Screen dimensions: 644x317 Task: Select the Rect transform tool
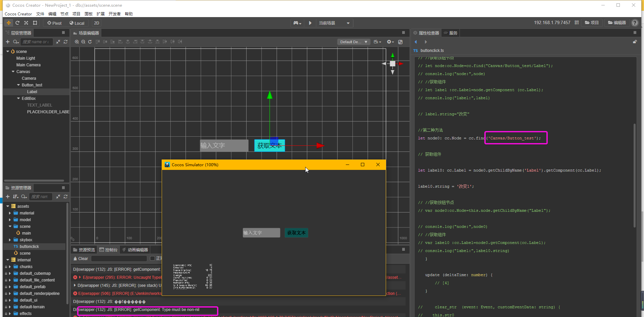[35, 23]
